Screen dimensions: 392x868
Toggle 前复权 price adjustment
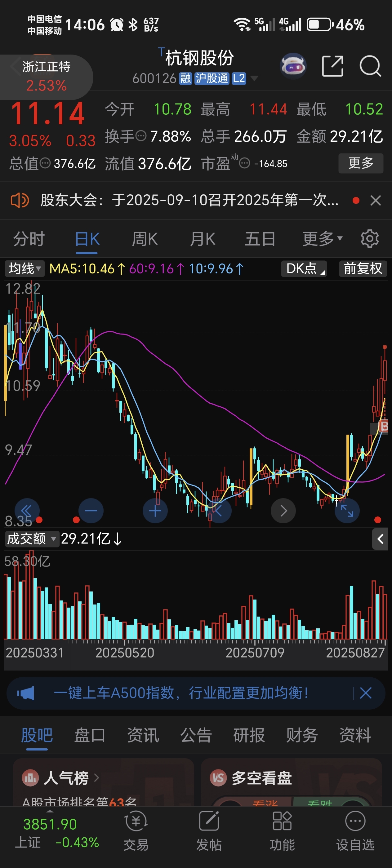pos(363,268)
